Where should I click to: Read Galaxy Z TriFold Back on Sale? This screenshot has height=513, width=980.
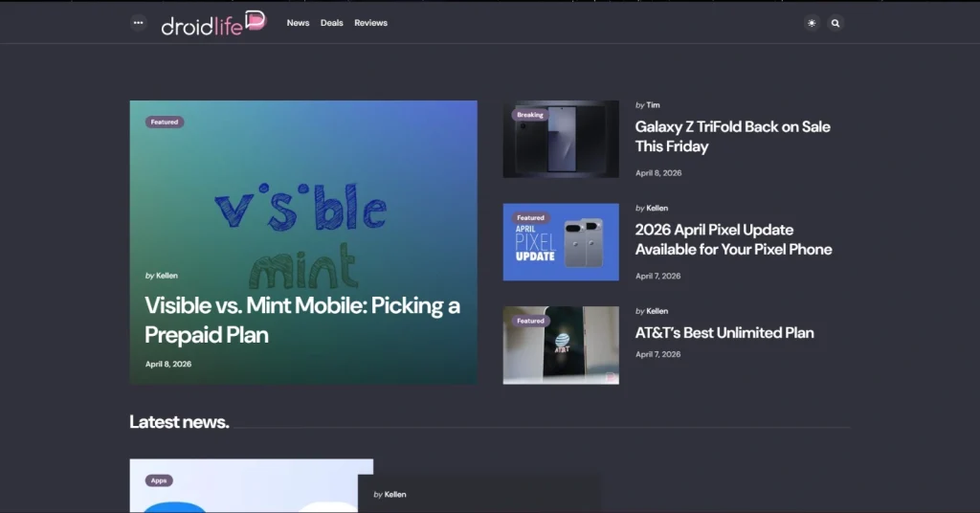click(x=732, y=136)
